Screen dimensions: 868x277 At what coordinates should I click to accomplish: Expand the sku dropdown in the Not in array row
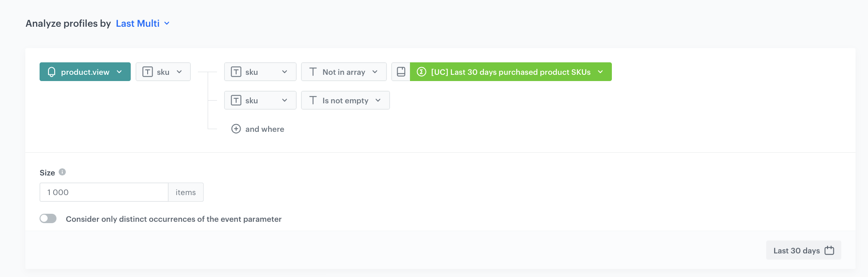[x=260, y=72]
